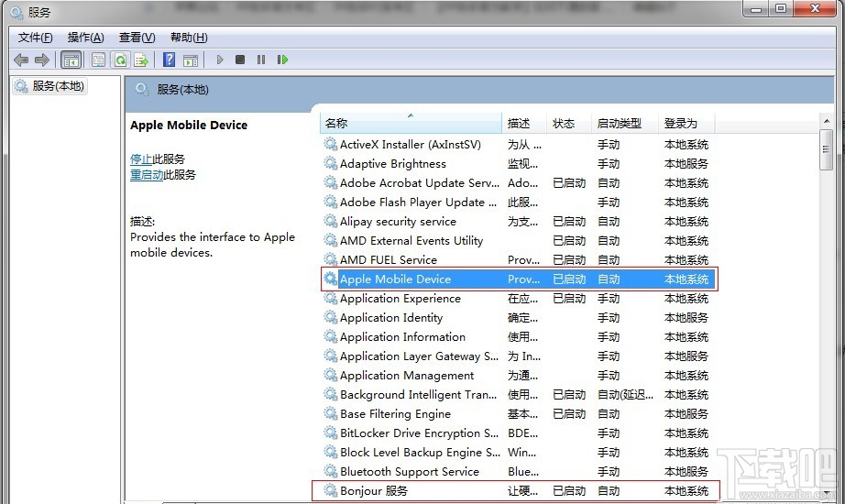Click 自动(延迟 startup type of Background Intelligent
Image resolution: width=845 pixels, height=504 pixels.
tap(625, 395)
